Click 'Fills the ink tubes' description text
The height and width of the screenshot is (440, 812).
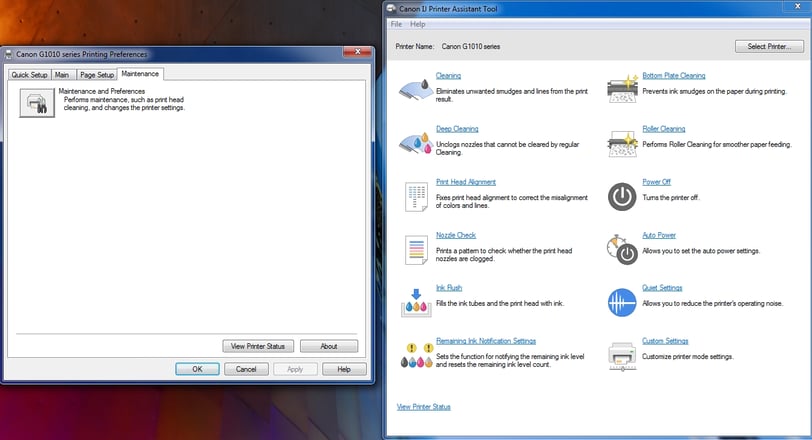[500, 303]
